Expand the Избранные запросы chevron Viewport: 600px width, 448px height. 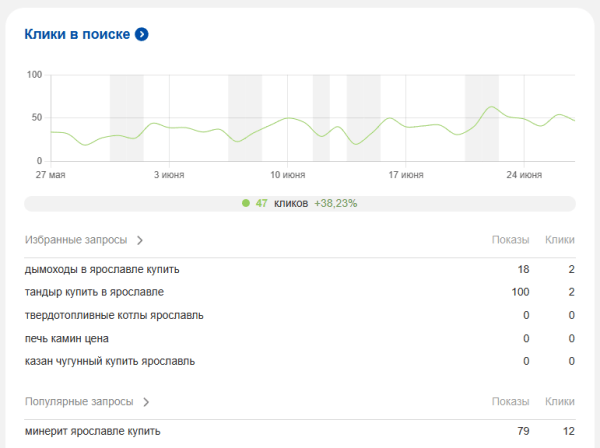tap(140, 240)
